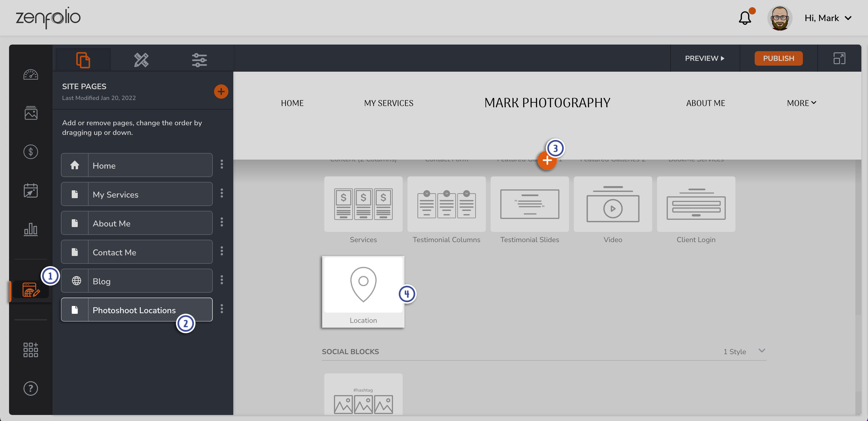The height and width of the screenshot is (421, 868).
Task: Click the Contact Me page document icon
Action: [75, 252]
